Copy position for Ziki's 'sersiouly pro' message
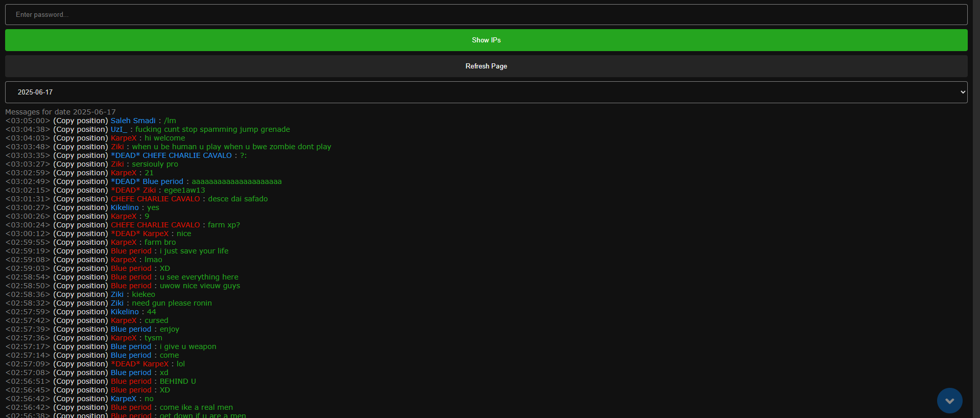This screenshot has width=980, height=418. point(81,165)
